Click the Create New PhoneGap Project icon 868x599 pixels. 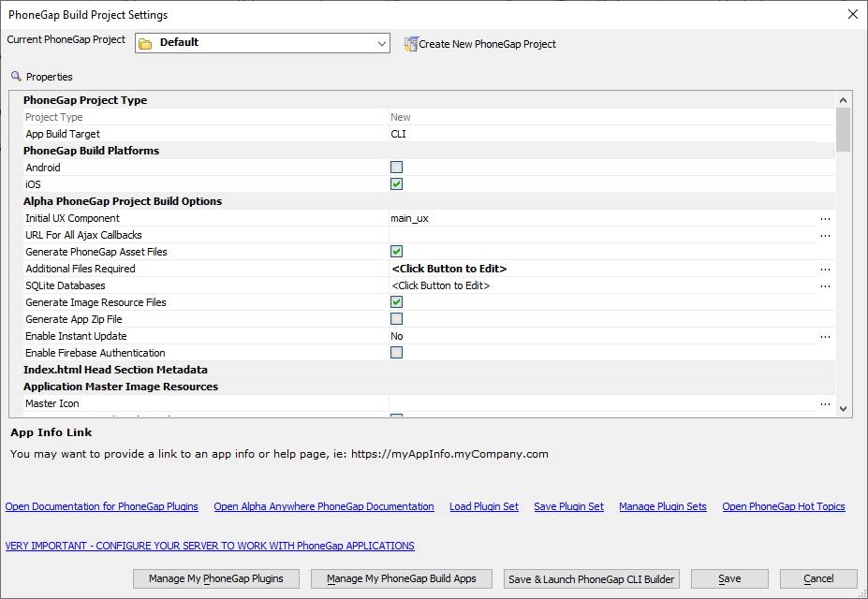(411, 44)
